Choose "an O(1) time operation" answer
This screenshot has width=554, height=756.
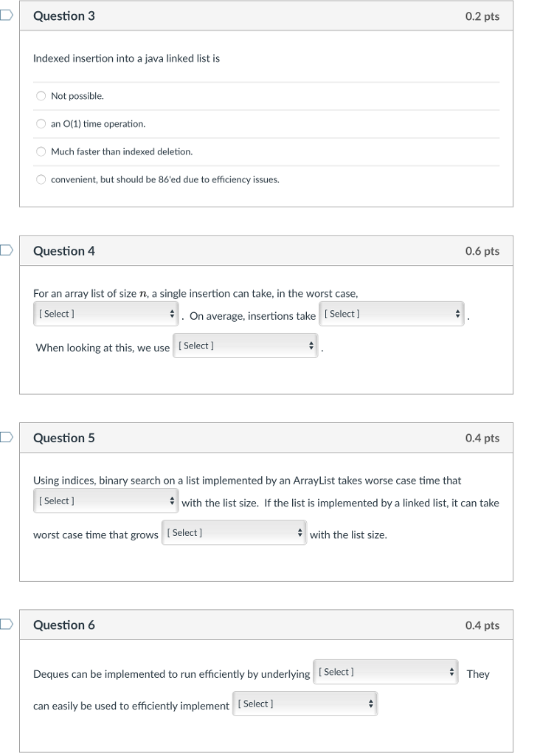(41, 123)
